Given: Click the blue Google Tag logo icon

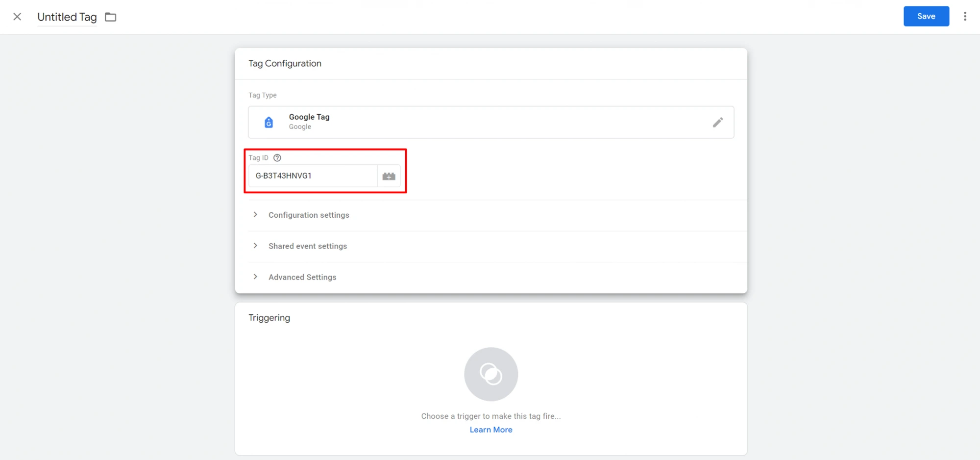Looking at the screenshot, I should click(269, 122).
